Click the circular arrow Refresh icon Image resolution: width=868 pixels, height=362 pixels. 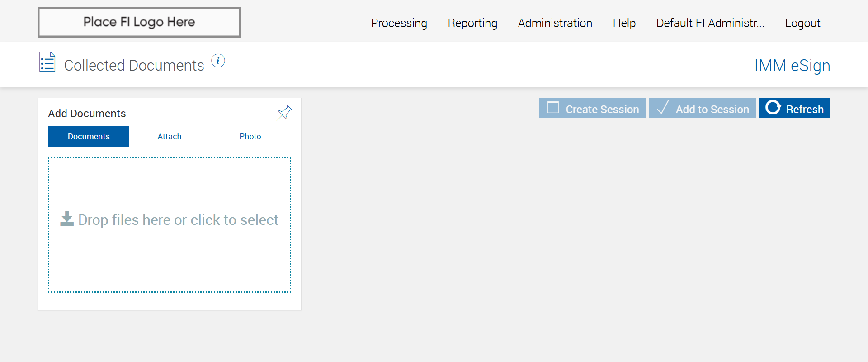773,108
